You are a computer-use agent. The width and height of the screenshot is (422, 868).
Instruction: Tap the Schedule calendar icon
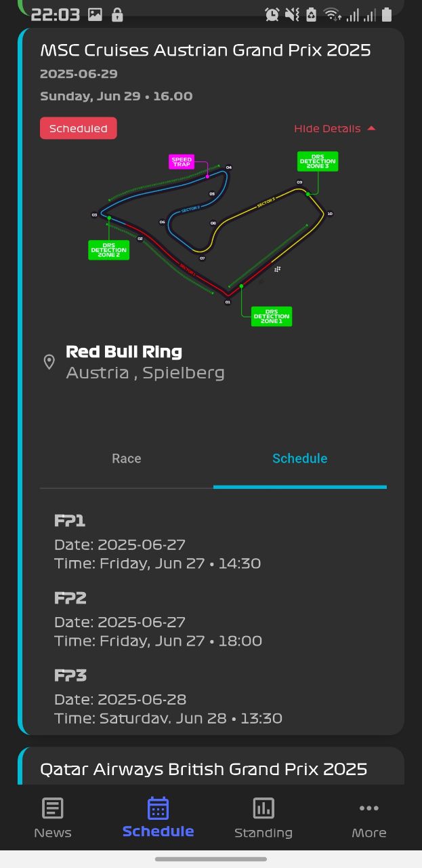[158, 808]
